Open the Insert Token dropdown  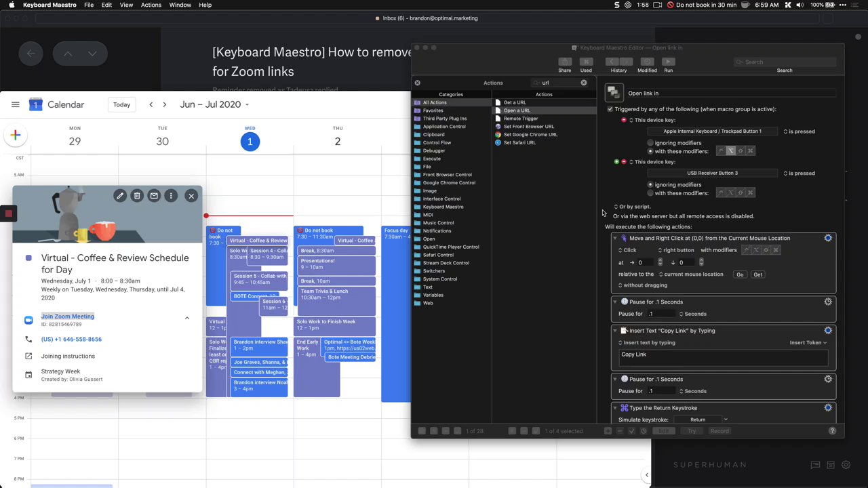808,343
